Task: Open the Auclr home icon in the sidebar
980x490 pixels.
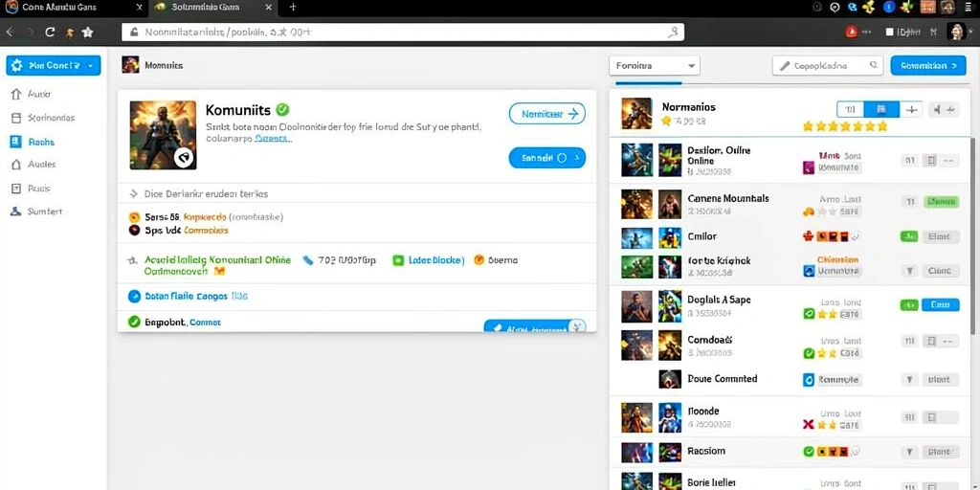Action: click(x=16, y=95)
